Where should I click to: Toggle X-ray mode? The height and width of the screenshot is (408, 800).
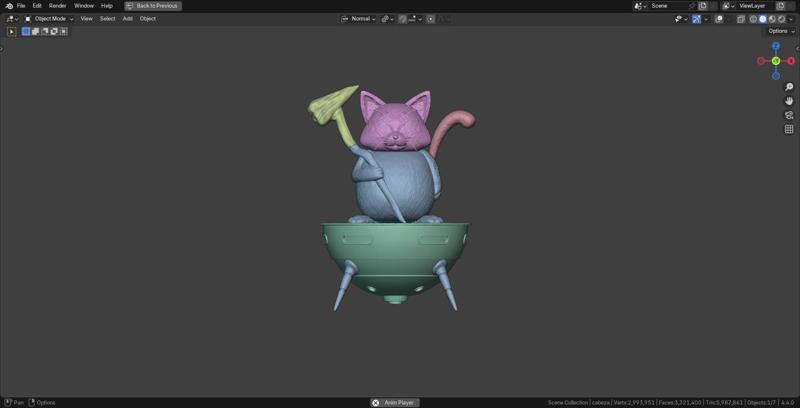pyautogui.click(x=740, y=19)
